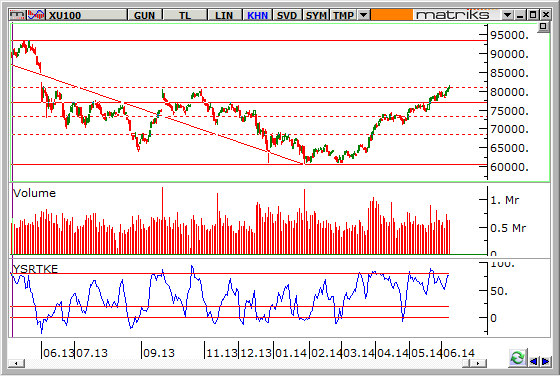Toggle the LIN scale button
Screen dimensions: 560x376
tap(224, 15)
